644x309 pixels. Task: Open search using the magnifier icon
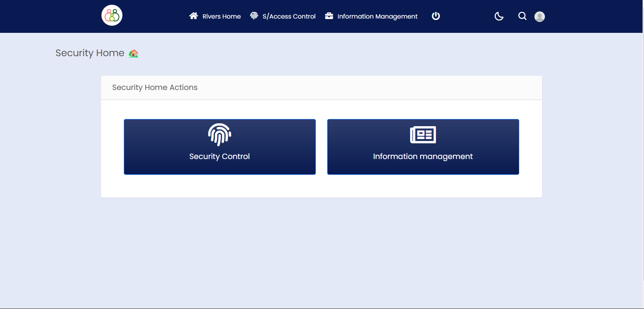point(522,16)
